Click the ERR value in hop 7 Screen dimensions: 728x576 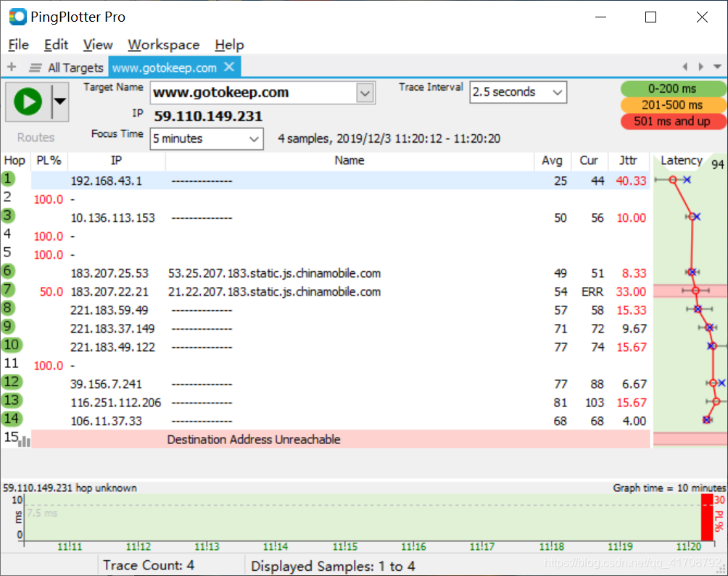click(x=592, y=292)
